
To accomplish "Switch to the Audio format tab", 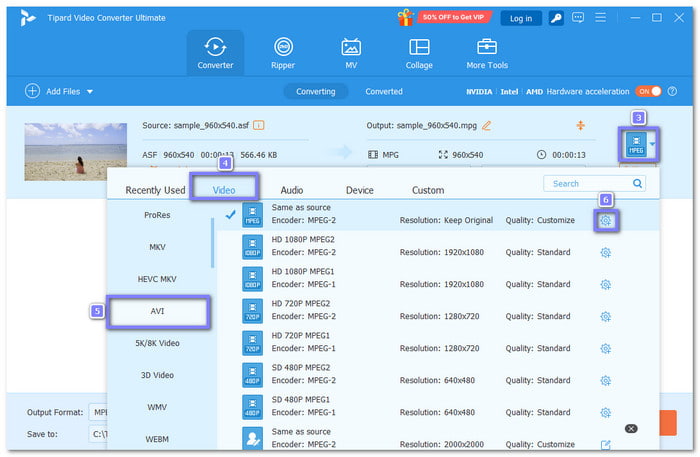I will (x=291, y=190).
